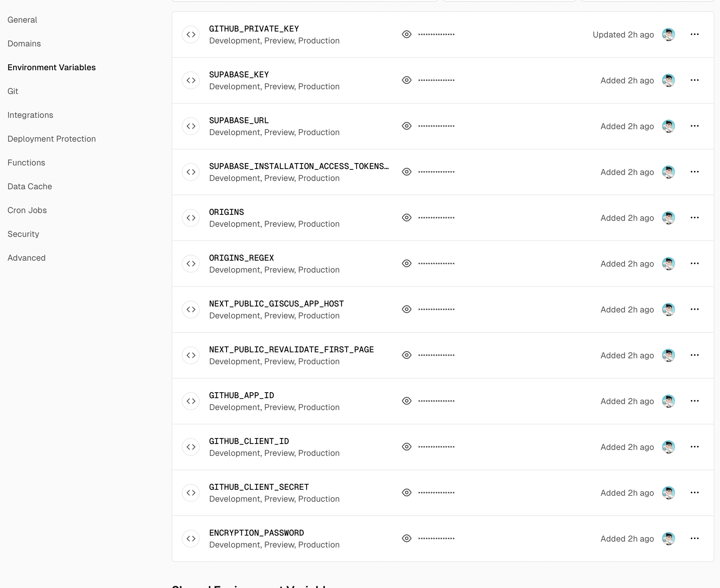This screenshot has height=588, width=720.
Task: Show the GITHUB_CLIENT_SECRET hidden value
Action: pyautogui.click(x=406, y=492)
